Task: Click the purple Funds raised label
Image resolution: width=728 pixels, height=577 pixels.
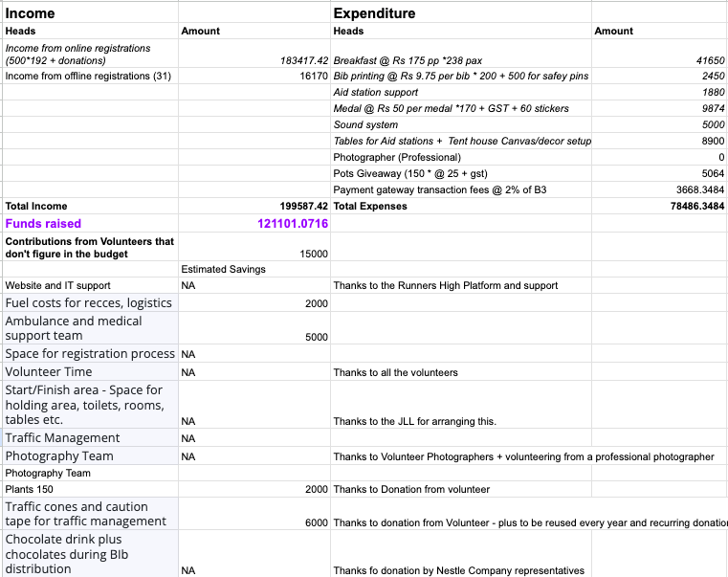Action: 43,224
